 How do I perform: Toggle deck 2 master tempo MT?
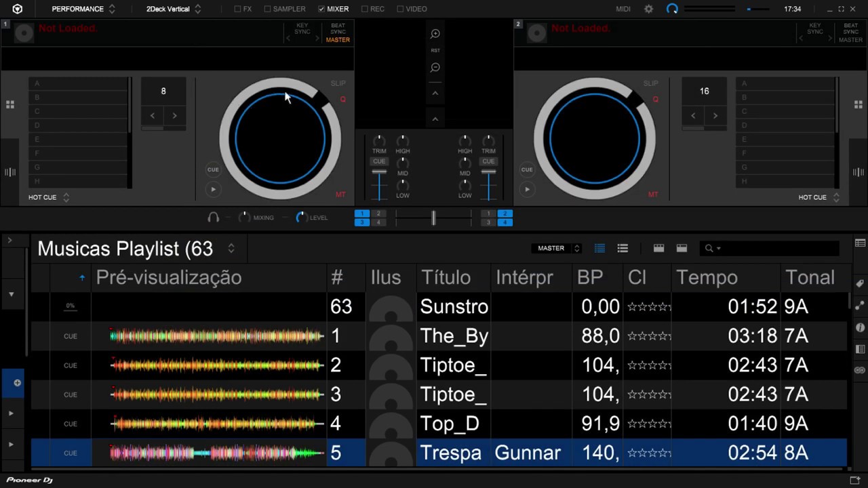click(x=653, y=195)
